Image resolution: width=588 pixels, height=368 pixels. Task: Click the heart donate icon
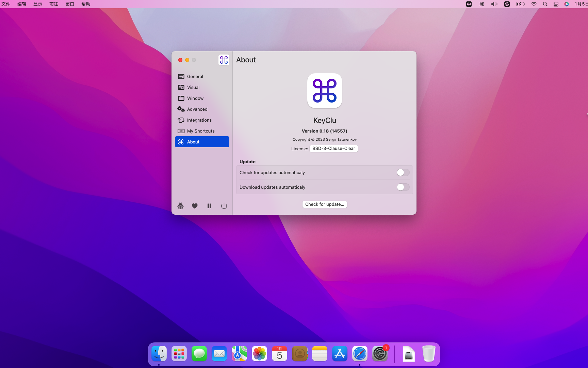pos(195,206)
